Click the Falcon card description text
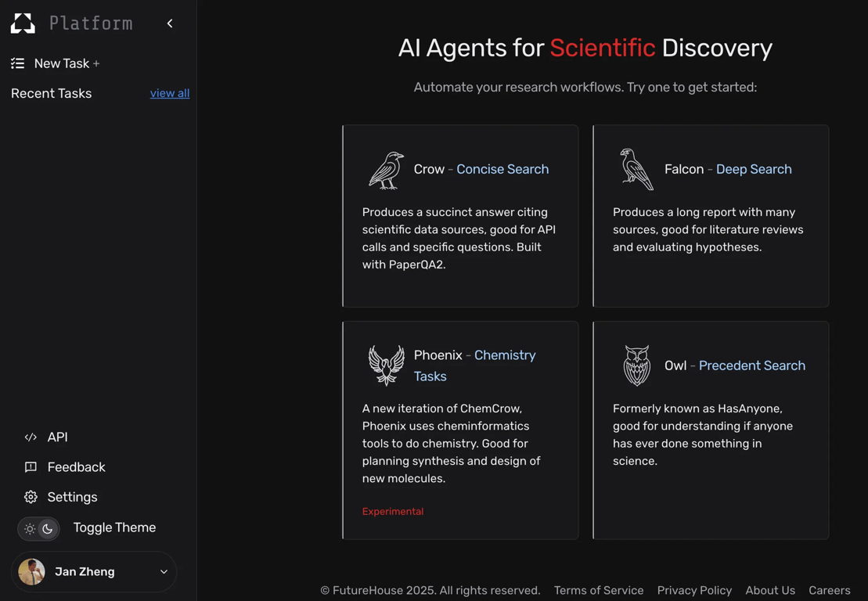The height and width of the screenshot is (601, 868). (x=708, y=229)
